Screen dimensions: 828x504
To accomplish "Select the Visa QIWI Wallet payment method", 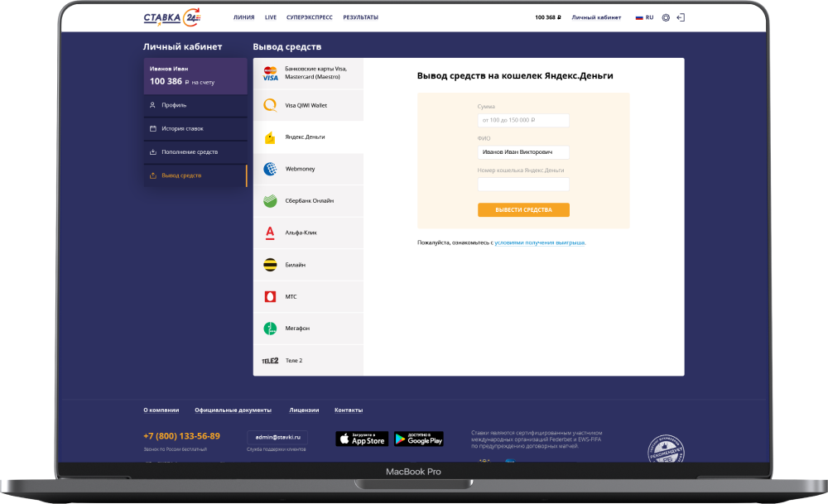I will tap(307, 105).
